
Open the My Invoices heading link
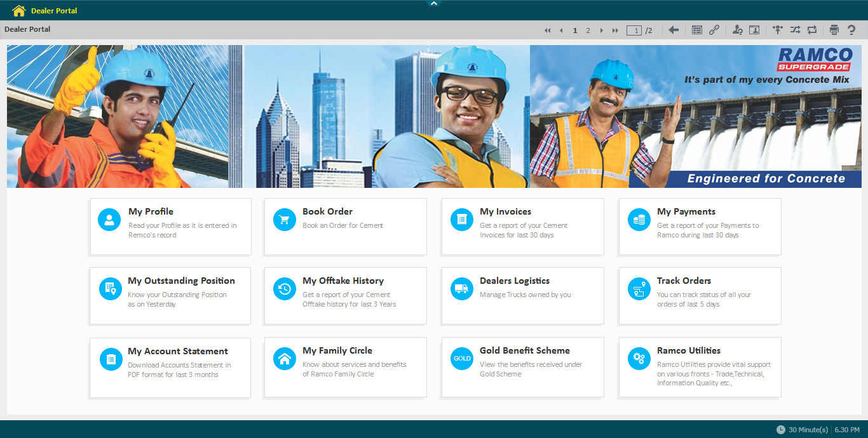tap(505, 211)
